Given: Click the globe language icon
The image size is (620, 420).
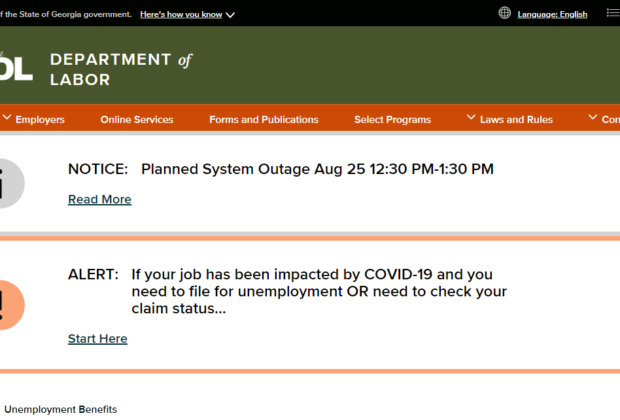Looking at the screenshot, I should coord(505,14).
